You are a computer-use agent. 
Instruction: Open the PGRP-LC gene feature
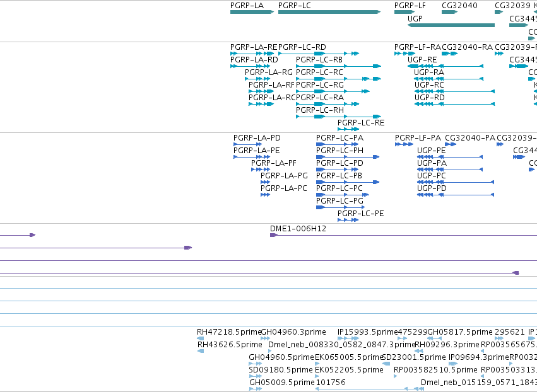click(x=329, y=12)
